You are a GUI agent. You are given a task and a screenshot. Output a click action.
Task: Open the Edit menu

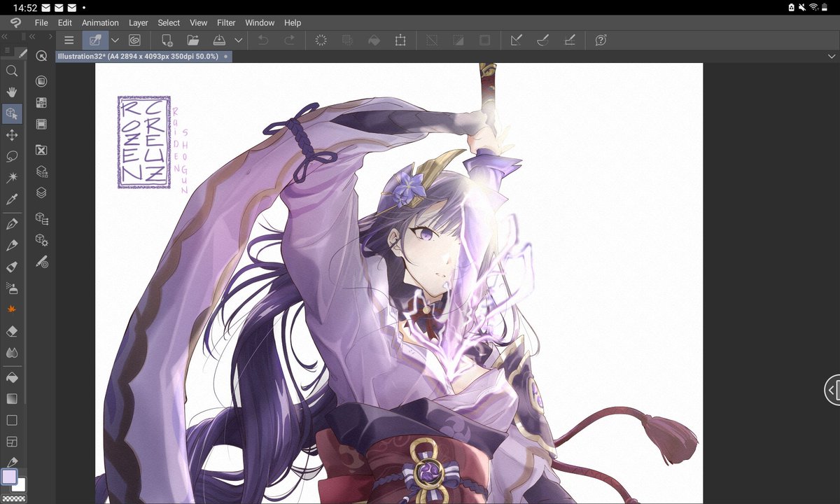point(65,22)
